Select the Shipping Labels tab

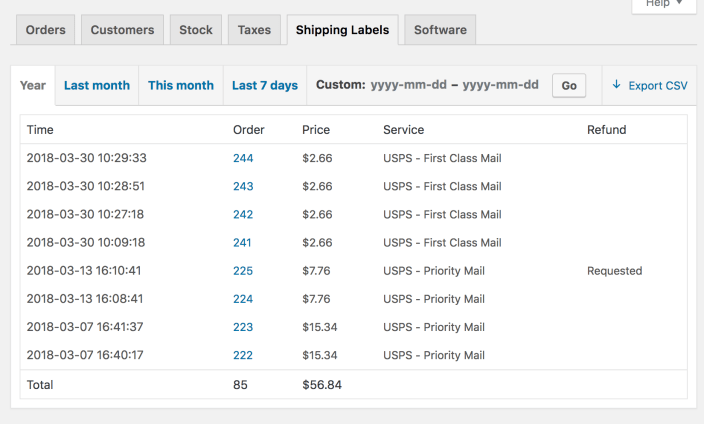343,30
